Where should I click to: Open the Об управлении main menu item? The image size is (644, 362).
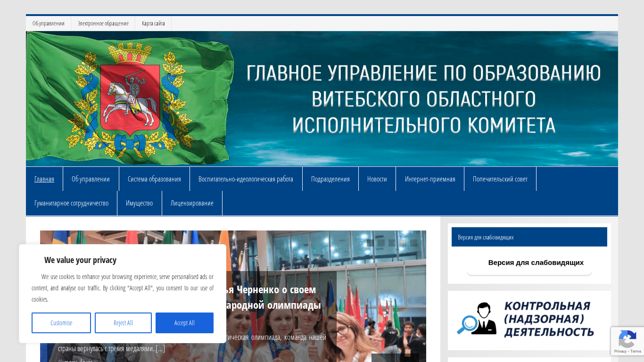[91, 179]
